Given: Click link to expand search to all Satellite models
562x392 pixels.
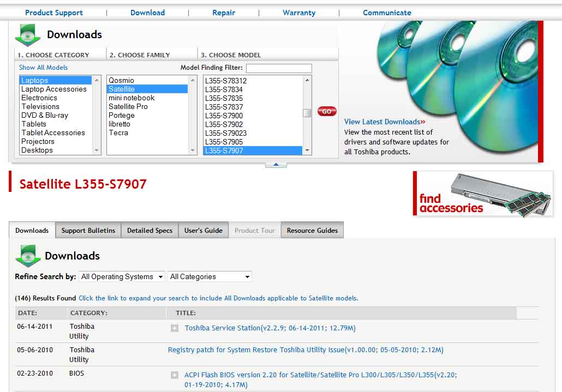Looking at the screenshot, I should pos(218,298).
